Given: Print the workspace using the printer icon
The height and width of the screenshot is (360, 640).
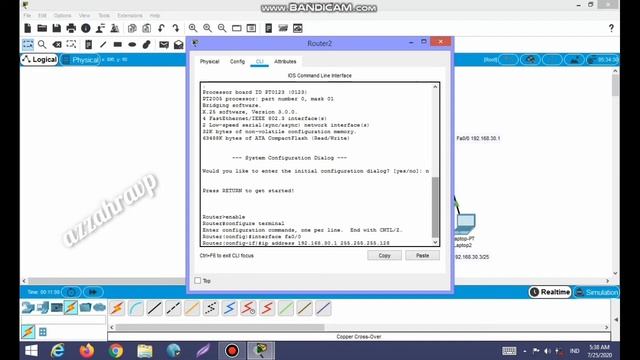Looking at the screenshot, I should (x=71, y=28).
